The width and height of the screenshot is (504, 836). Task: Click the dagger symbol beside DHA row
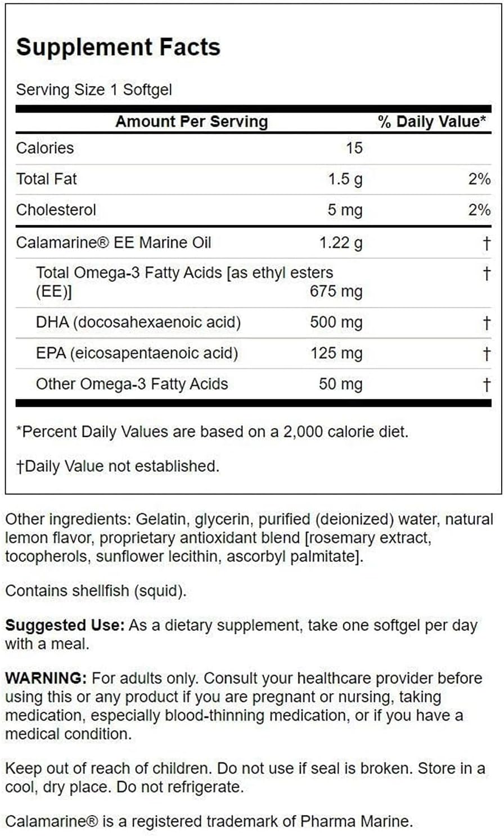tap(487, 323)
